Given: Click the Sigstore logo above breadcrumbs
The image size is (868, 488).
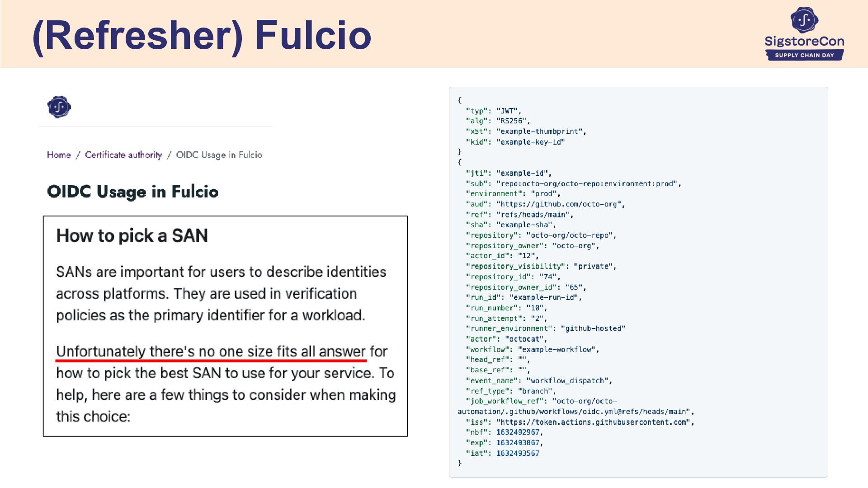Looking at the screenshot, I should click(59, 107).
